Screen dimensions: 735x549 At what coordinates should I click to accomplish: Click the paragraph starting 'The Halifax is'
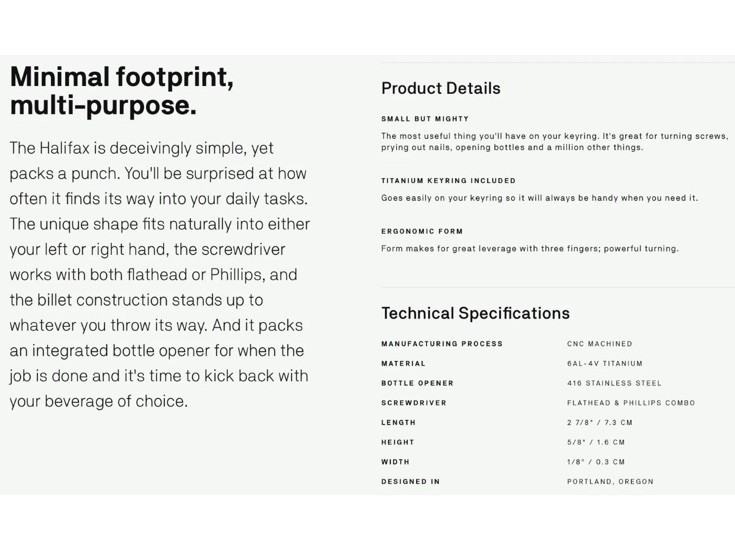tap(159, 275)
